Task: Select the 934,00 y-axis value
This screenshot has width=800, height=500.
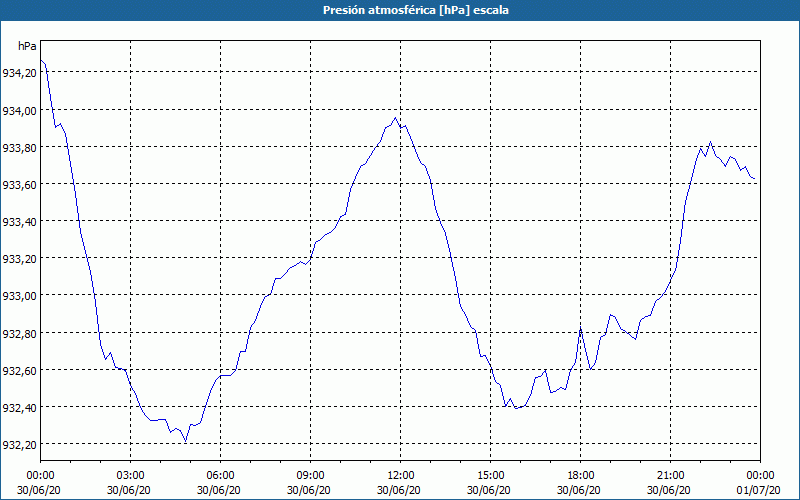Action: (20, 110)
